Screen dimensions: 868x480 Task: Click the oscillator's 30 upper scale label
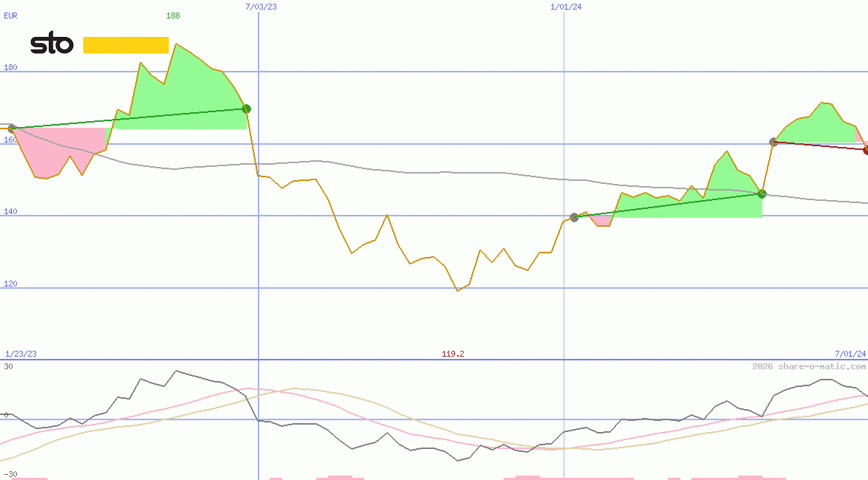click(8, 366)
